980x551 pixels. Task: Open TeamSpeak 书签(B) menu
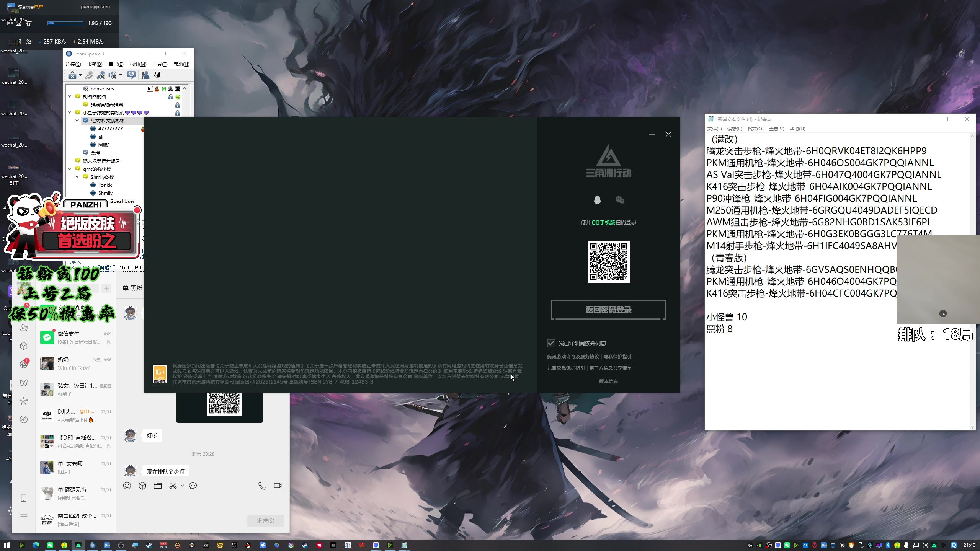coord(95,64)
